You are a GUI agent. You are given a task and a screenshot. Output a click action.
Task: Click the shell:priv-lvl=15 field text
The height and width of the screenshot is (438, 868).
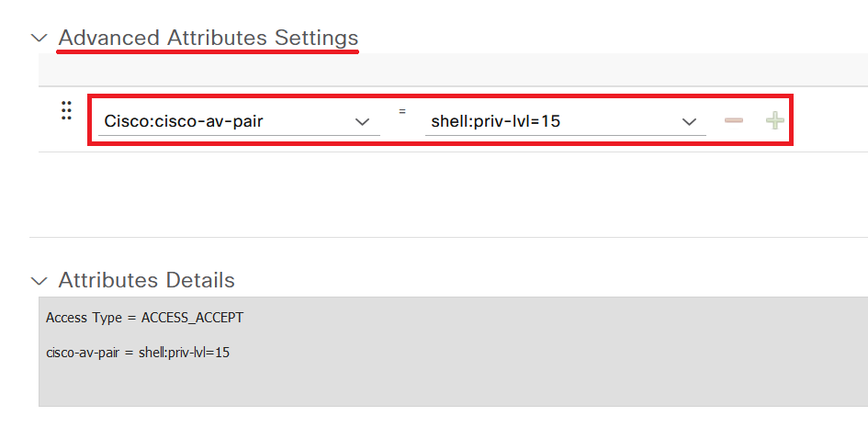pos(496,121)
